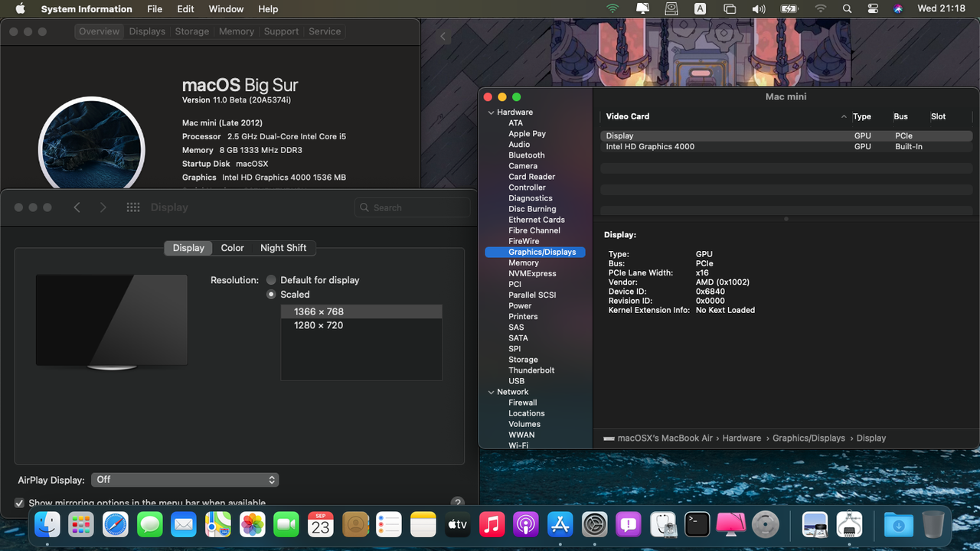
Task: Toggle Show mirroring options checkbox
Action: [20, 503]
